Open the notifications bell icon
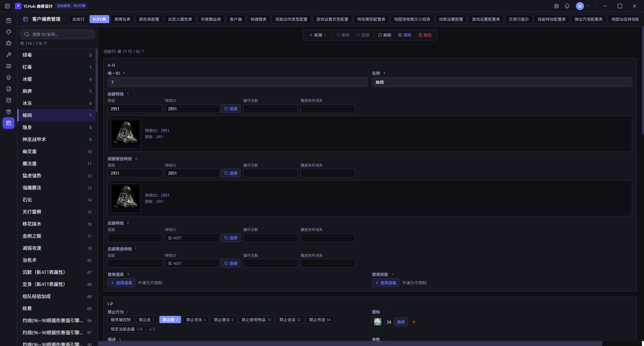Image resolution: width=644 pixels, height=346 pixels. tap(567, 6)
